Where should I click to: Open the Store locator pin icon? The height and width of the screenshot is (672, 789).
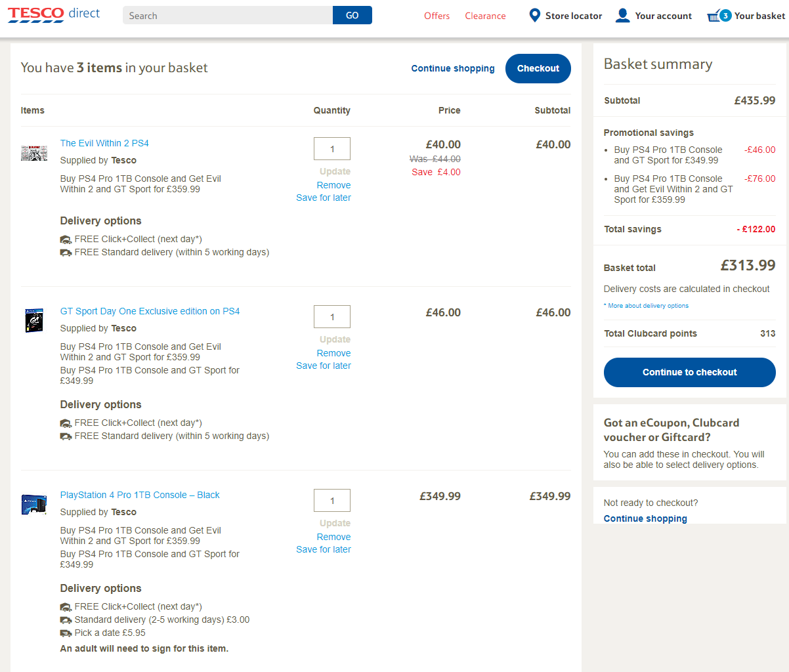535,15
